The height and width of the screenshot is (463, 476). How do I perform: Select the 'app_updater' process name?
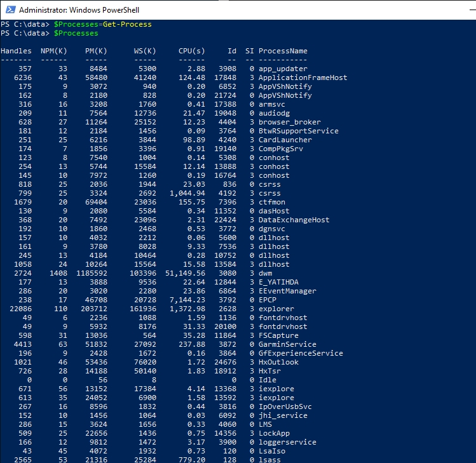(x=283, y=69)
